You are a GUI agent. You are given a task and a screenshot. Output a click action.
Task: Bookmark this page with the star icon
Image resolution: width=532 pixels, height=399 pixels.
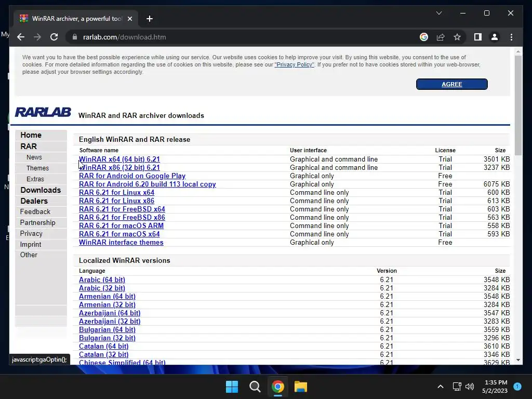click(457, 37)
